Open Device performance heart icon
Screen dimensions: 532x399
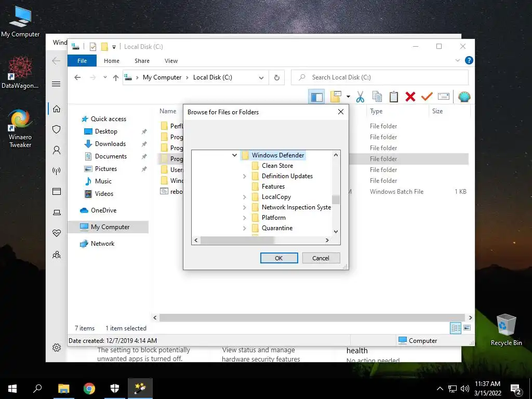[57, 233]
